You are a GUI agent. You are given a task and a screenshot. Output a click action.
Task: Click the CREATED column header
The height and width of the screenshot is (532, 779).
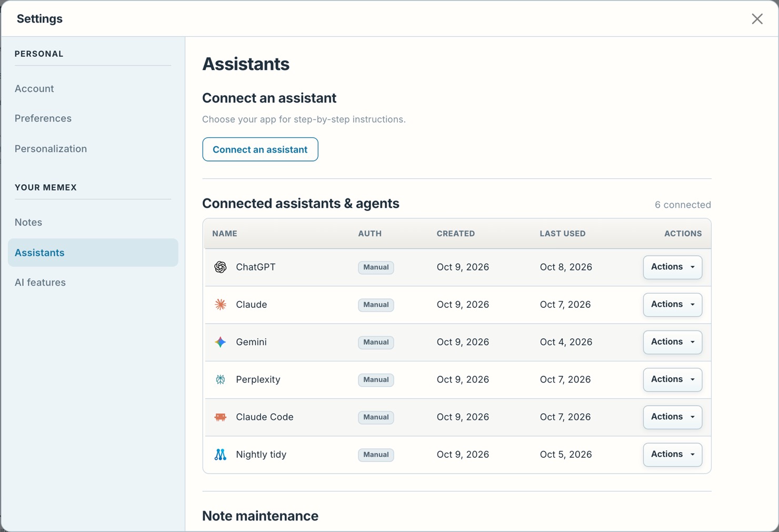click(456, 234)
